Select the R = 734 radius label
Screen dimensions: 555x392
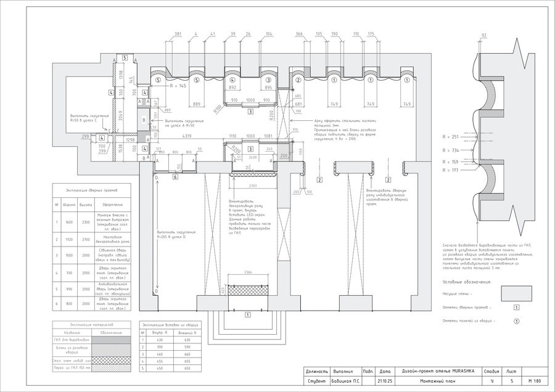click(451, 150)
